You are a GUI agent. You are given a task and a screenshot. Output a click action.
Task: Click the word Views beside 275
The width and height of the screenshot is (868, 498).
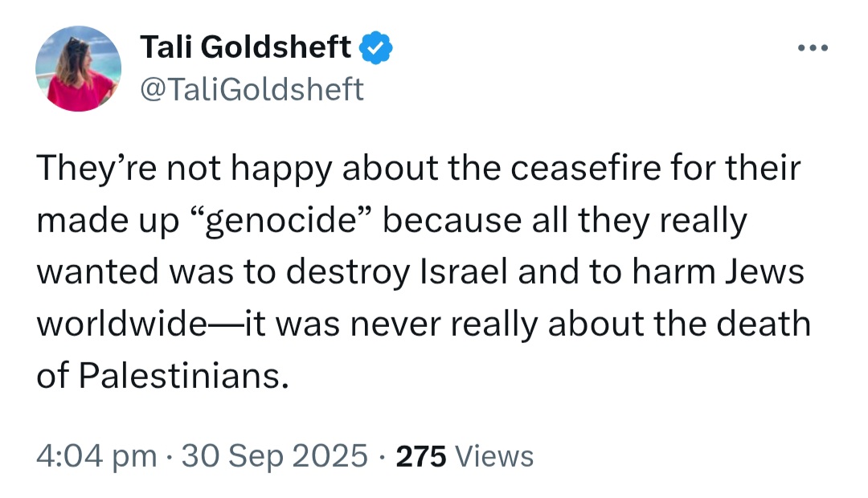pos(493,456)
